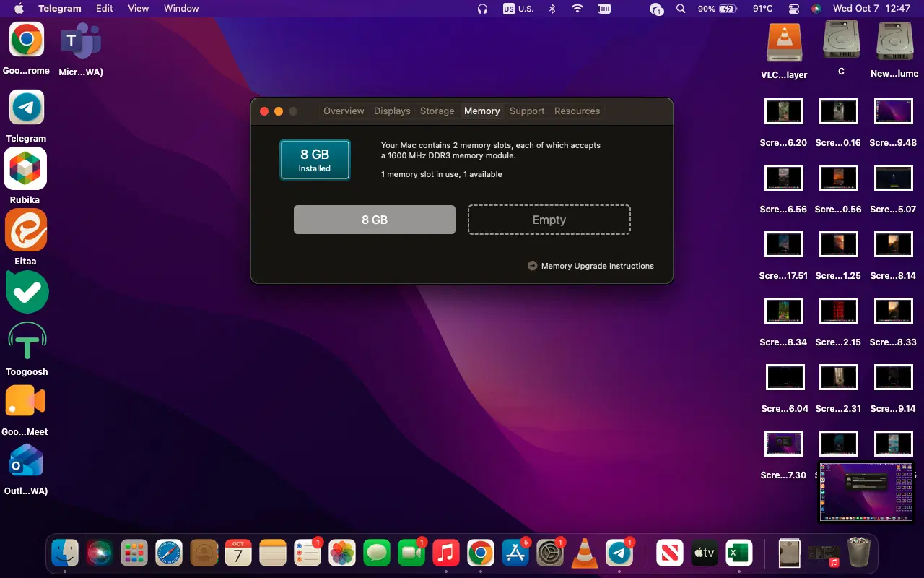Image resolution: width=924 pixels, height=578 pixels.
Task: Switch to the Displays tab
Action: (x=392, y=111)
